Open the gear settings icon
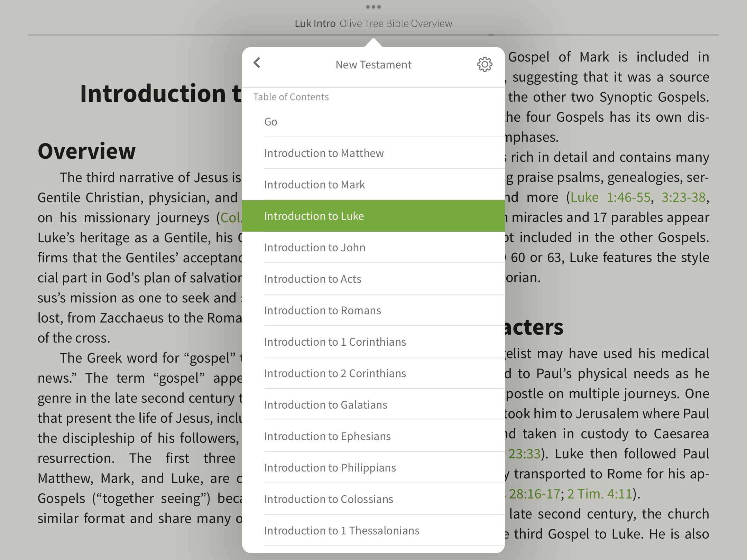This screenshot has width=747, height=560. click(x=485, y=64)
